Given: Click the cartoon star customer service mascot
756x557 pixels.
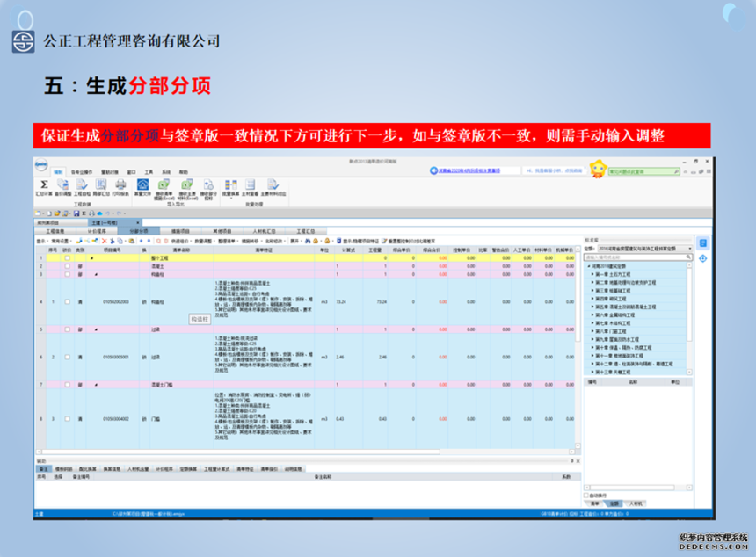Looking at the screenshot, I should [x=598, y=169].
